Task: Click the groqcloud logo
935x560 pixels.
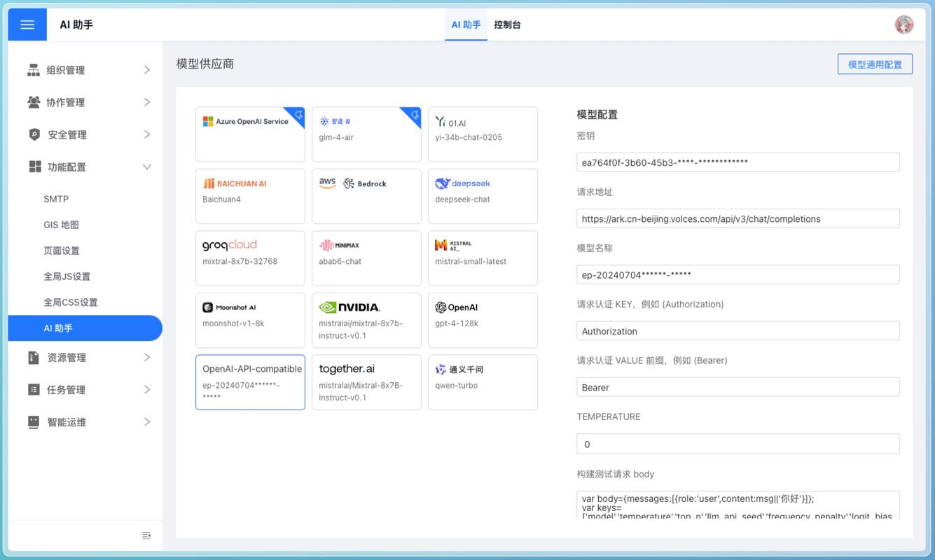Action: tap(230, 245)
